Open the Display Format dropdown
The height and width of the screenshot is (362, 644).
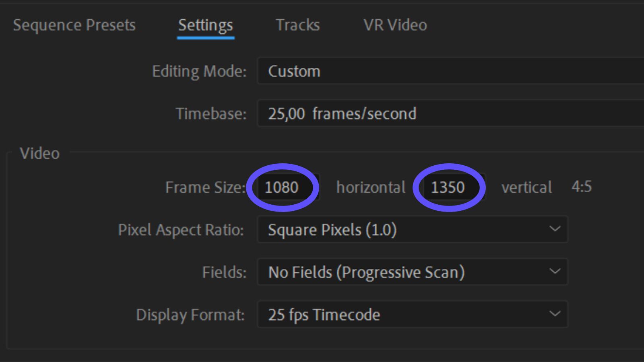coord(411,315)
